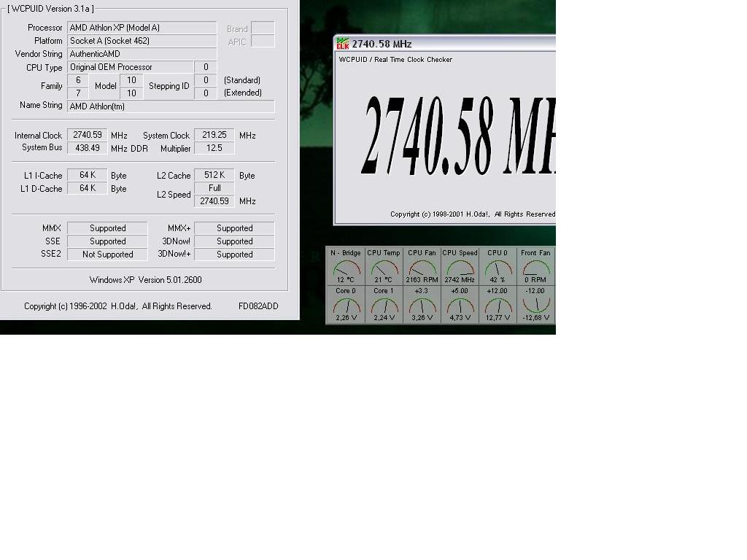Viewport: 747px width, 560px height.
Task: Click the SSE 'Supported' field
Action: click(108, 241)
